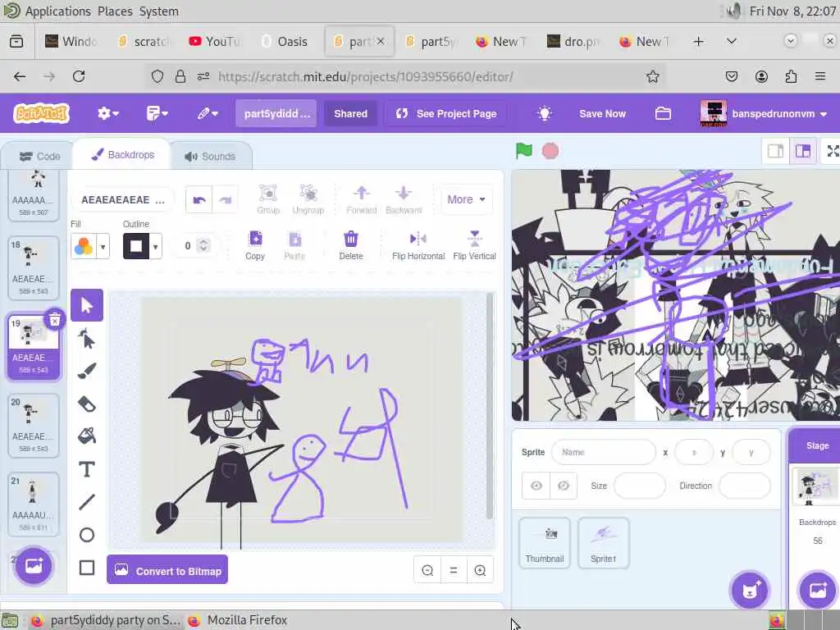The height and width of the screenshot is (630, 840).
Task: Zoom in the paint canvas
Action: click(480, 571)
